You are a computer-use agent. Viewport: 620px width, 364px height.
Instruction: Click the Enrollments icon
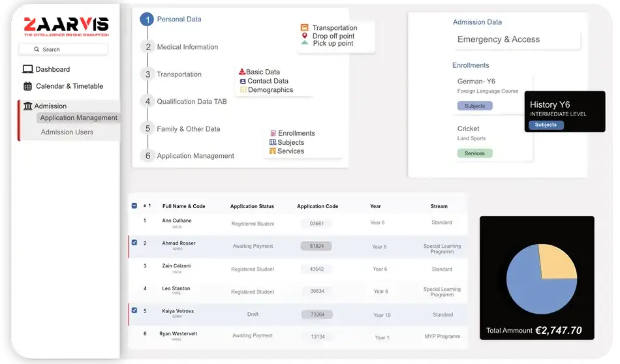click(x=273, y=133)
